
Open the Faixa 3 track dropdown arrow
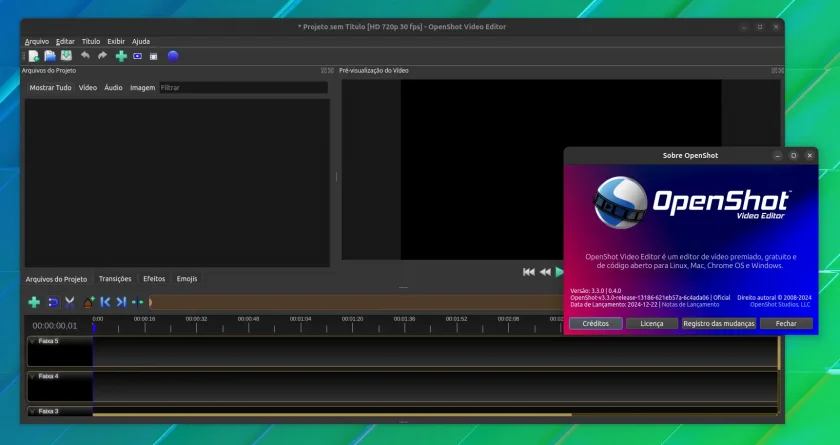click(x=32, y=411)
